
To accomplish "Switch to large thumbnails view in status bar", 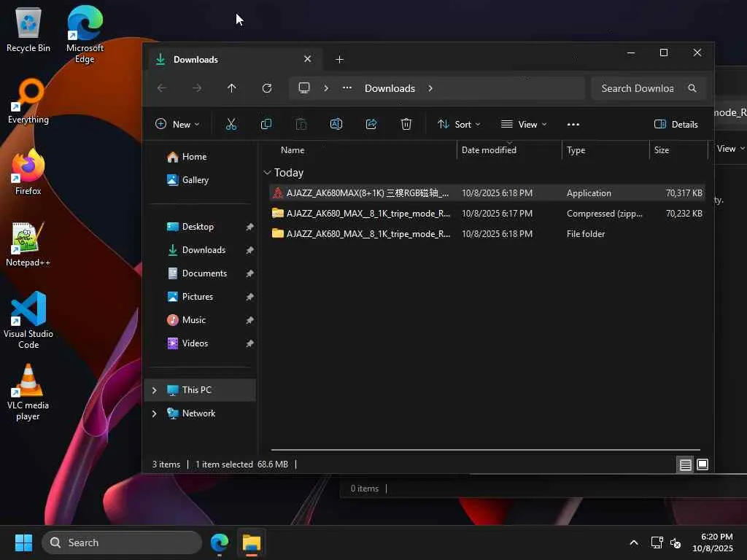I will pyautogui.click(x=703, y=464).
